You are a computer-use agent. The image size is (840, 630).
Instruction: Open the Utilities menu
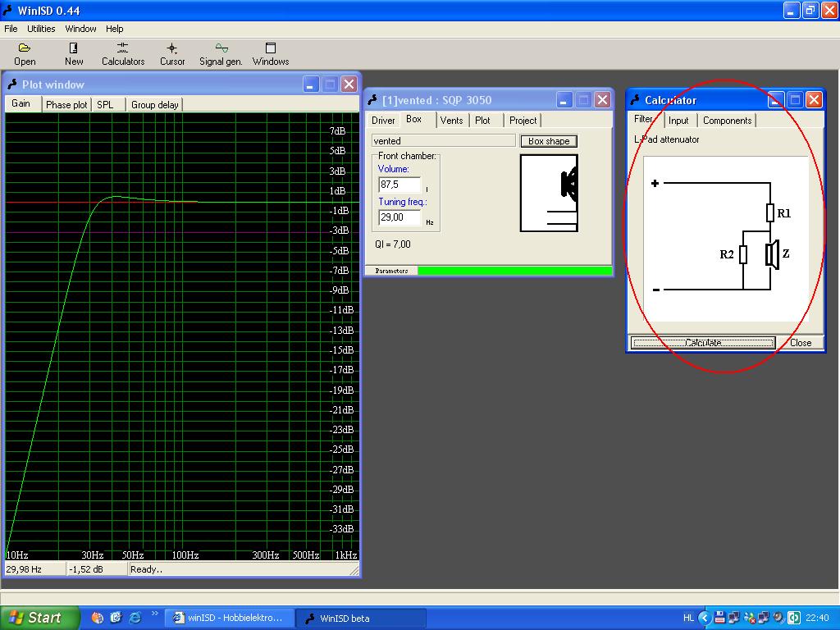coord(41,29)
